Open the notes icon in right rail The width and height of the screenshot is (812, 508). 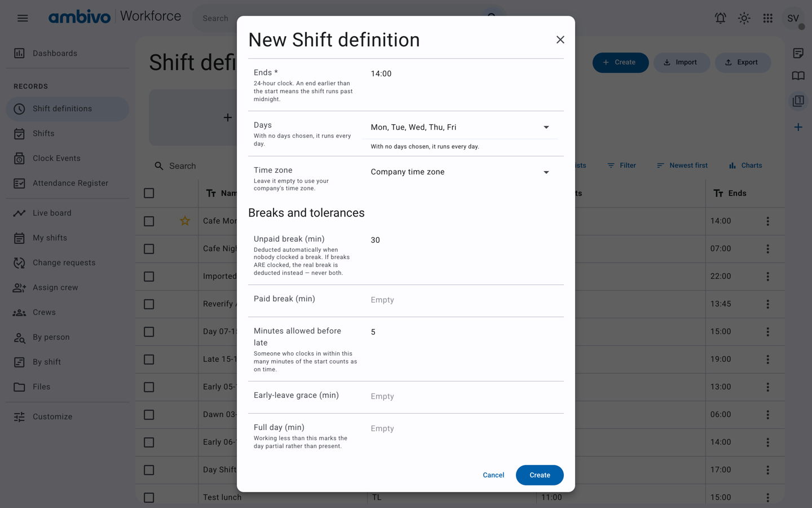click(798, 53)
